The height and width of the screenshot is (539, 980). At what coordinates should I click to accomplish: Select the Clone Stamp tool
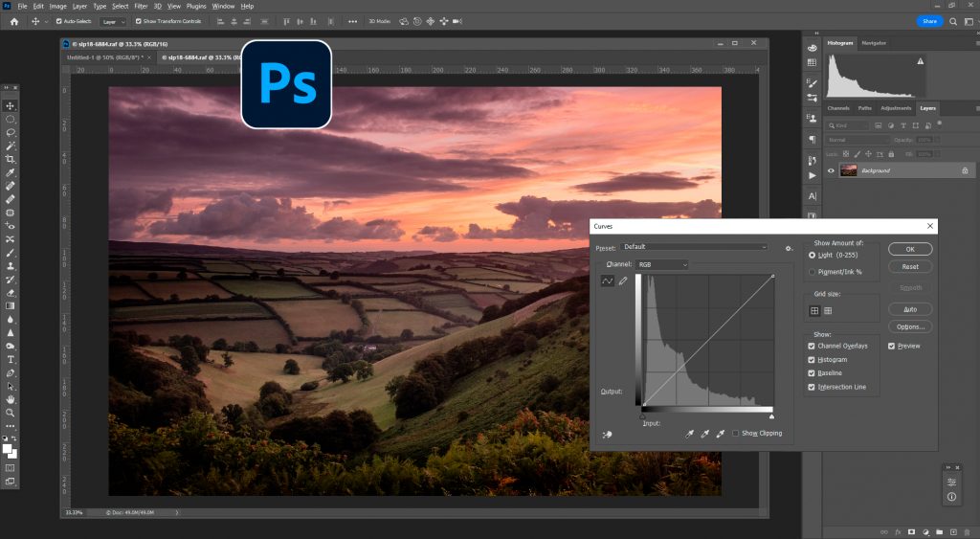(10, 266)
